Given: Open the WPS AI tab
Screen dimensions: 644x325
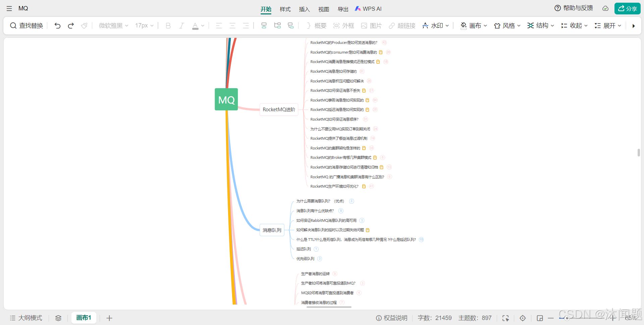Looking at the screenshot, I should pyautogui.click(x=368, y=9).
